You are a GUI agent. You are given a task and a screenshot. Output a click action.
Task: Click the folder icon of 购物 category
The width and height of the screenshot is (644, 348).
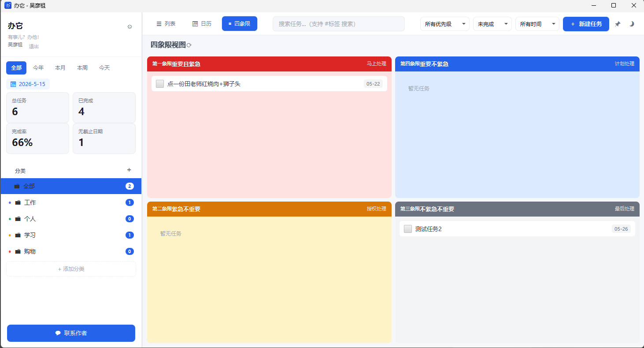click(x=18, y=251)
